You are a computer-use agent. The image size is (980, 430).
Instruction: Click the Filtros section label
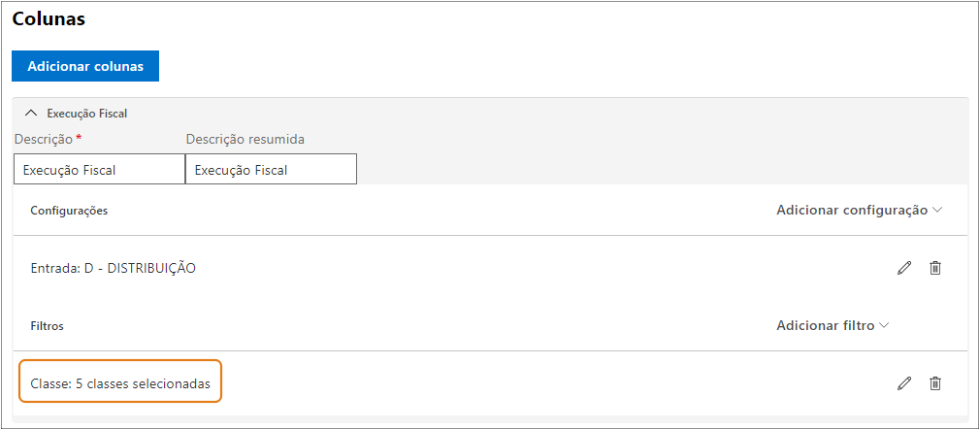click(47, 325)
